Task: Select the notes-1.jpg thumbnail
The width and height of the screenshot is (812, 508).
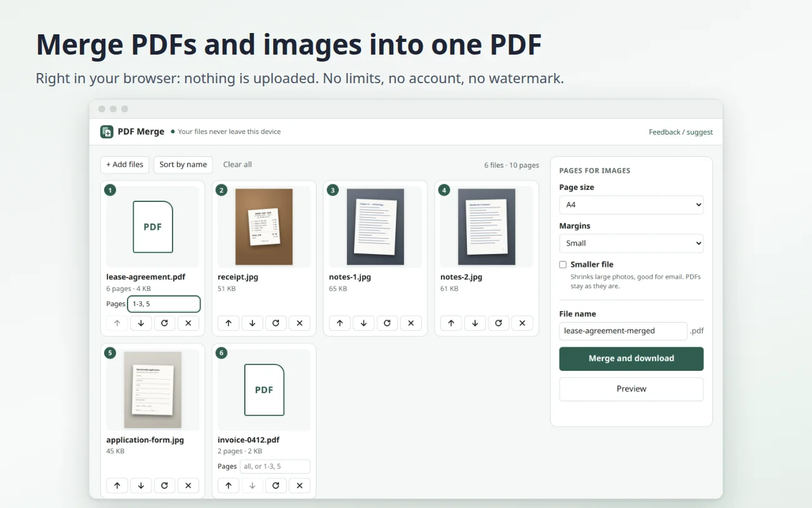Action: pos(376,227)
